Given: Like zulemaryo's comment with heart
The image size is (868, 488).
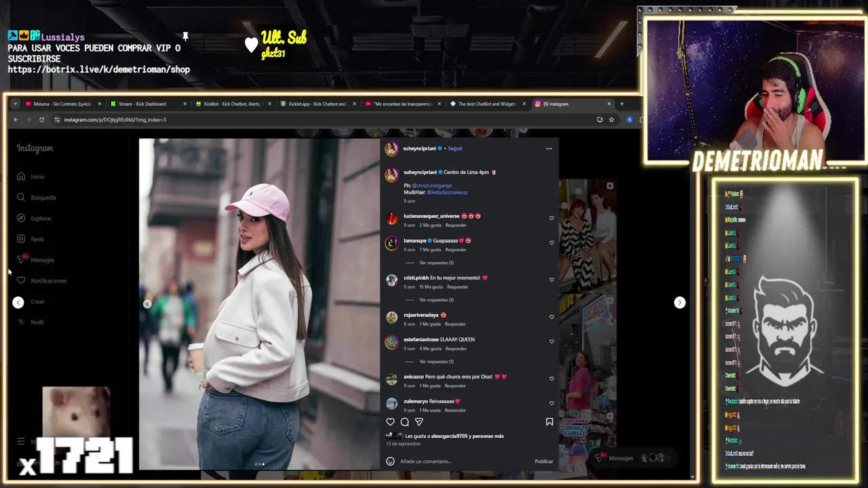Looking at the screenshot, I should (x=551, y=403).
